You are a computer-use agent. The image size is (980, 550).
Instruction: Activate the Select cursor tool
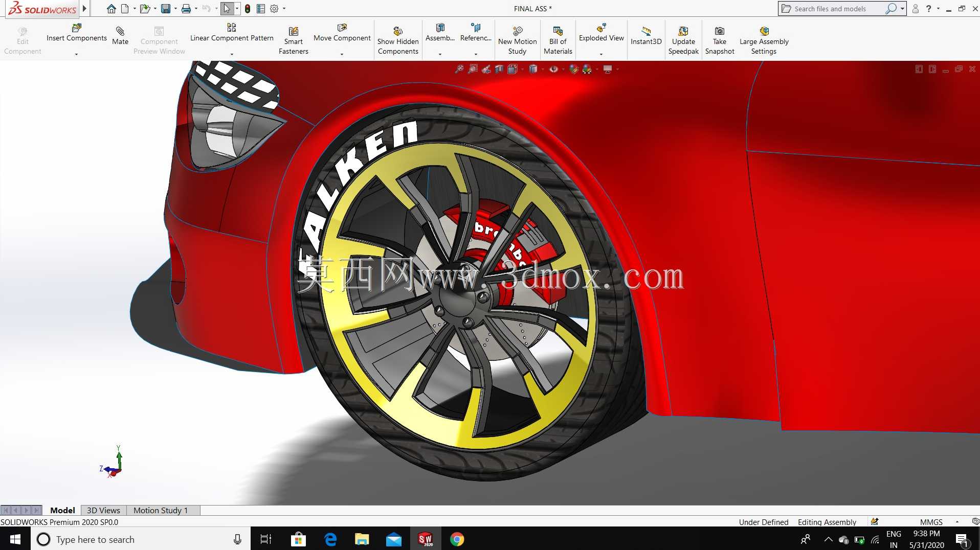[227, 9]
